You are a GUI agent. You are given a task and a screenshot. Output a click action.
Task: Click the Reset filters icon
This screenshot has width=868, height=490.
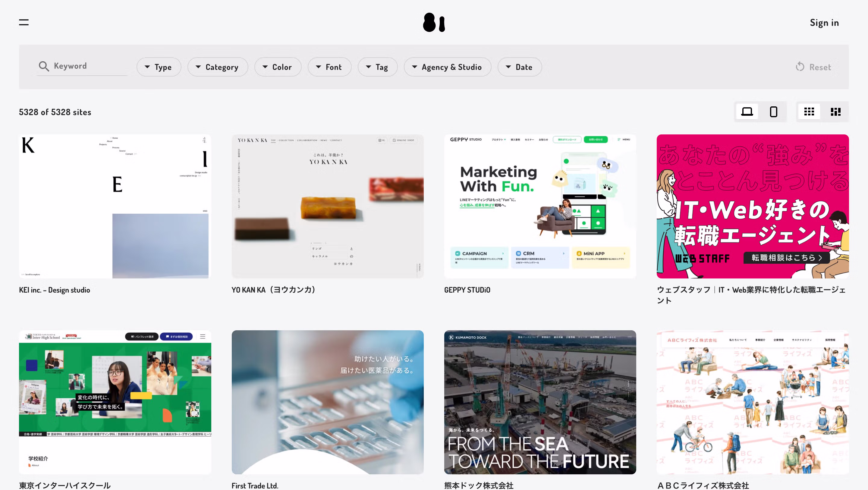[800, 67]
